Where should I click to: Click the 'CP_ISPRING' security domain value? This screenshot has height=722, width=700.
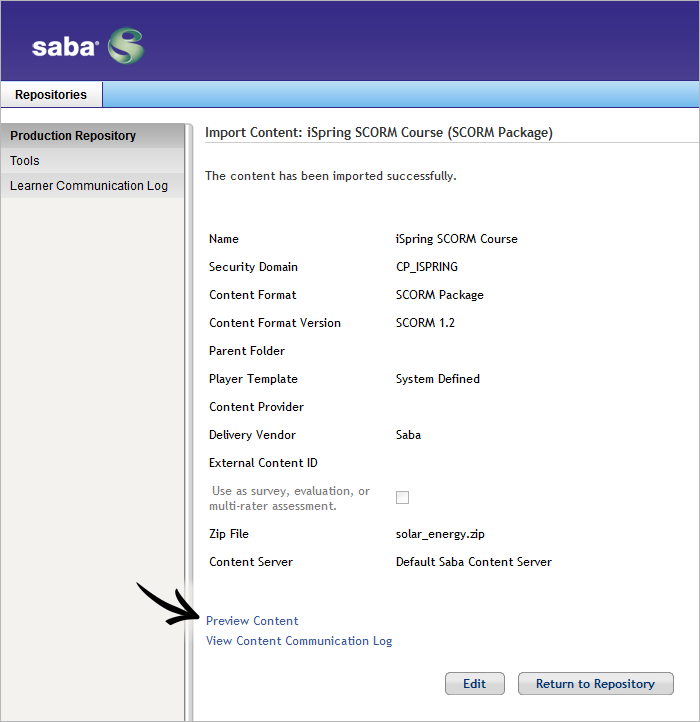point(426,267)
